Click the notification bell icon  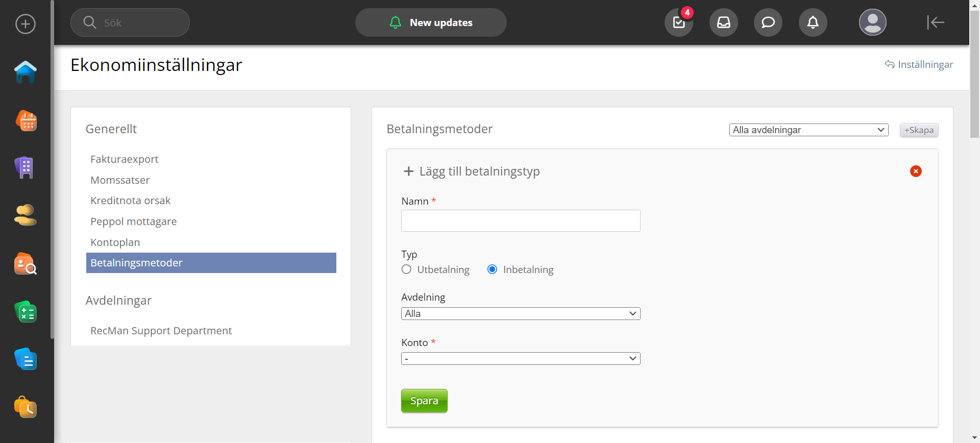tap(813, 22)
